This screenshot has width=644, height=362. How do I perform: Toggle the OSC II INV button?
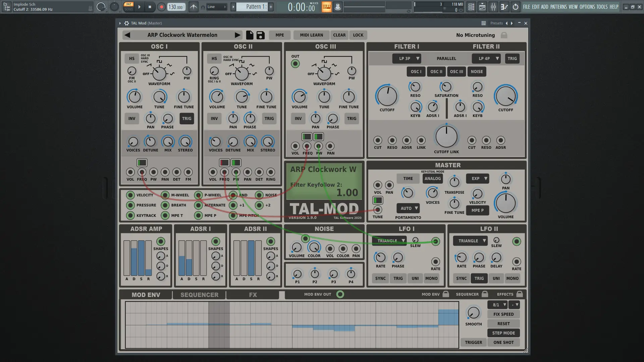click(x=214, y=118)
